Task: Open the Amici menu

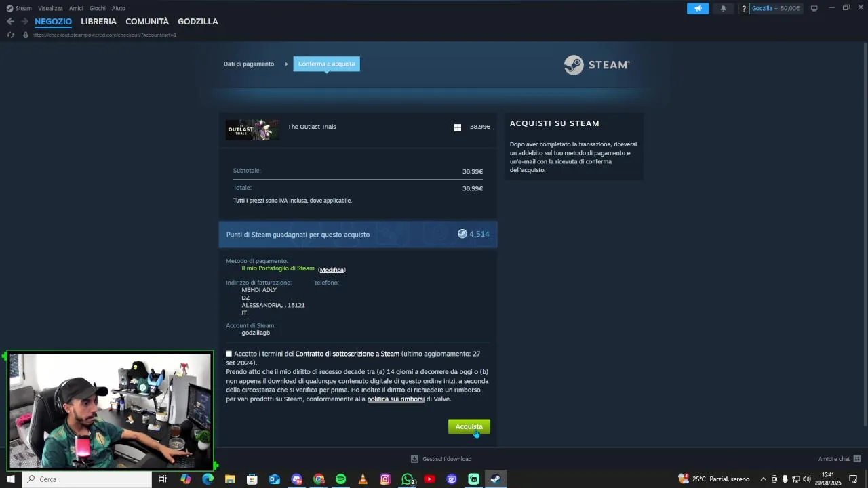Action: (76, 8)
